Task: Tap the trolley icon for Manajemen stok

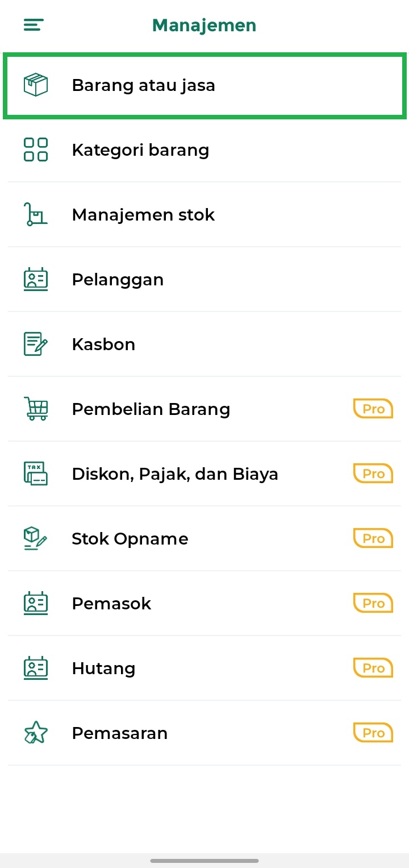Action: tap(36, 215)
